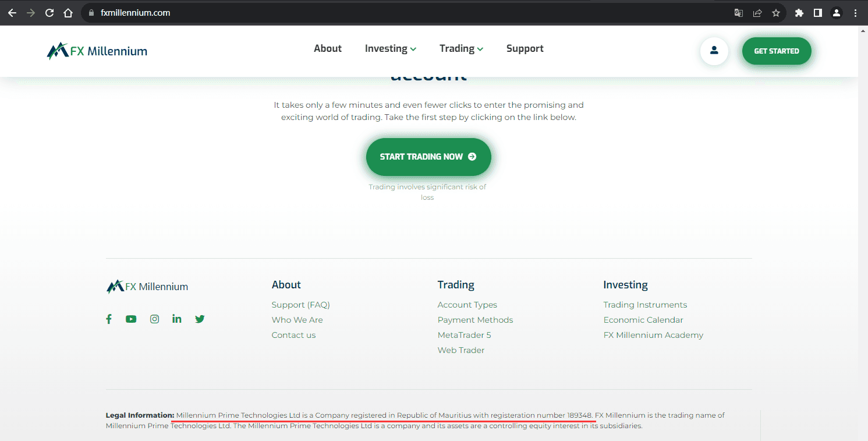Click the padlock site info icon
Screen dimensions: 868x441
(91, 13)
